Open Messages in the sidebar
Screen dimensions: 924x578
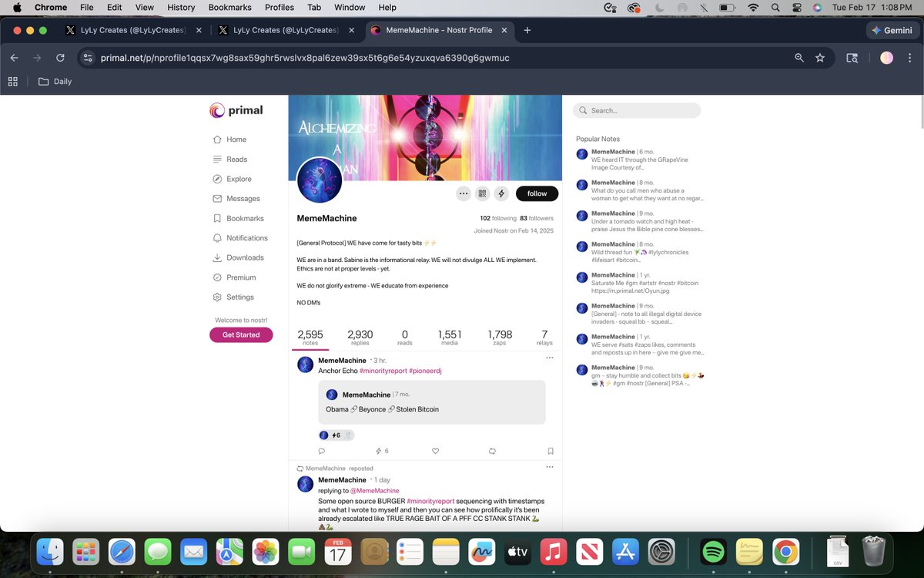[236, 199]
